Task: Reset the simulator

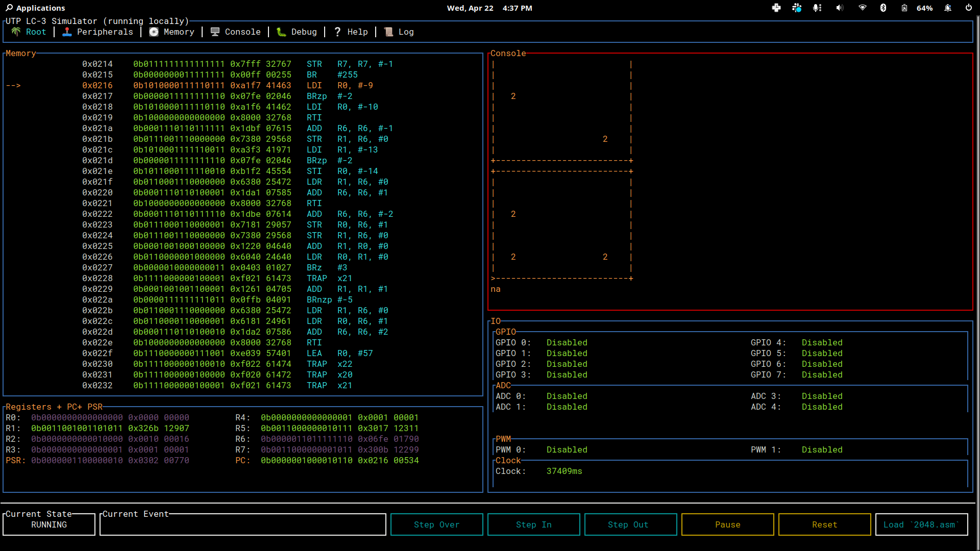Action: point(824,524)
